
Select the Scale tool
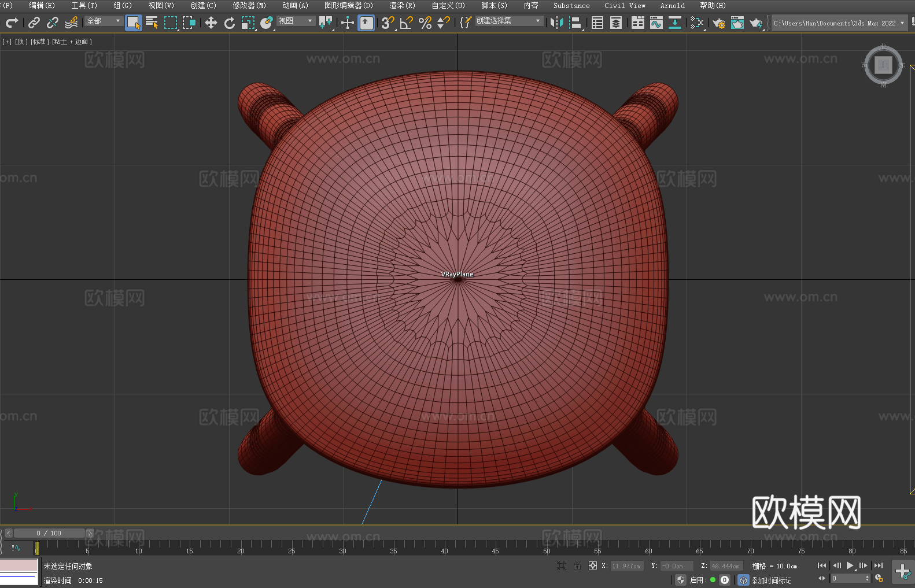tap(248, 23)
